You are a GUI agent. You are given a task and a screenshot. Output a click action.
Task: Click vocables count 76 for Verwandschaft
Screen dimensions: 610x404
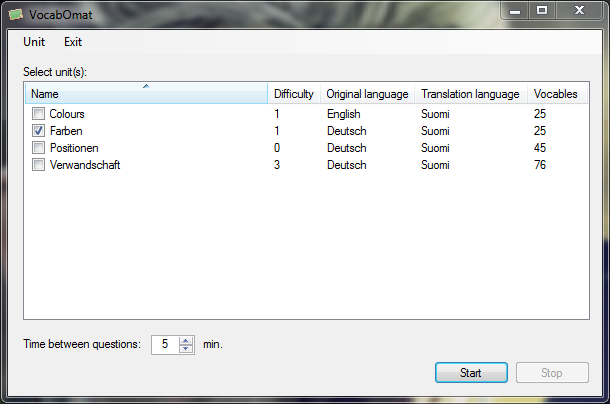click(x=540, y=165)
